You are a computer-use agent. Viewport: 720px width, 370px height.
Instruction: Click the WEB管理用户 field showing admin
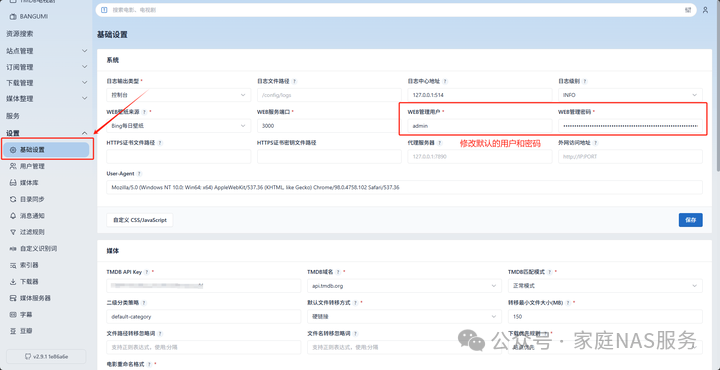pyautogui.click(x=480, y=126)
